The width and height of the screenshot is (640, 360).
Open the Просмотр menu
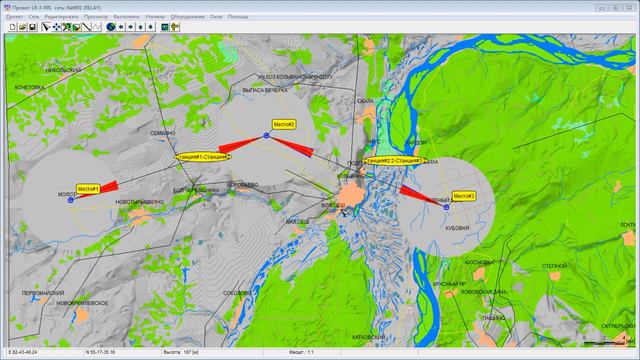(96, 17)
